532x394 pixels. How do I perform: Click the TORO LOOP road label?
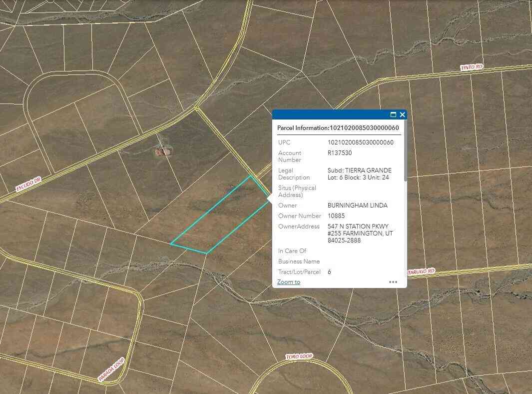(x=299, y=356)
